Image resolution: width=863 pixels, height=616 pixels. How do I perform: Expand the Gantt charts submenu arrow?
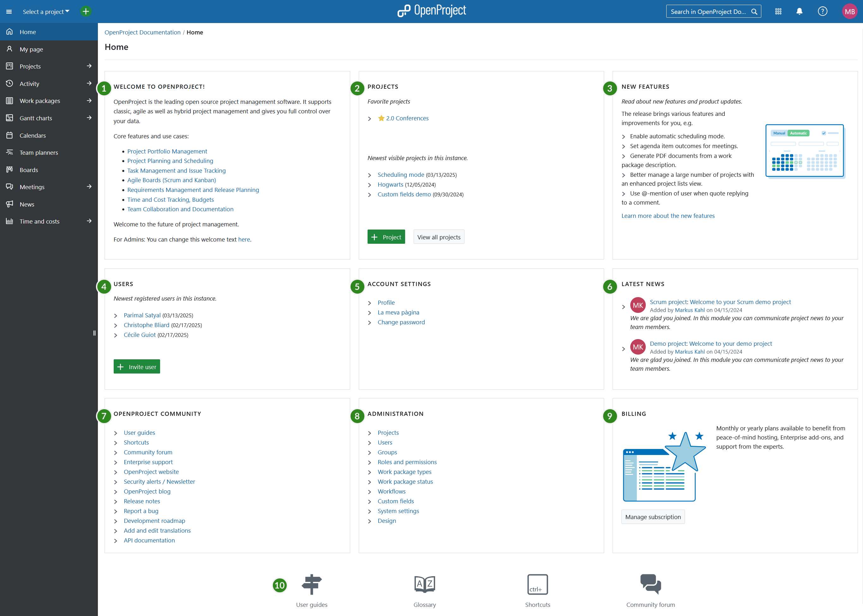89,118
